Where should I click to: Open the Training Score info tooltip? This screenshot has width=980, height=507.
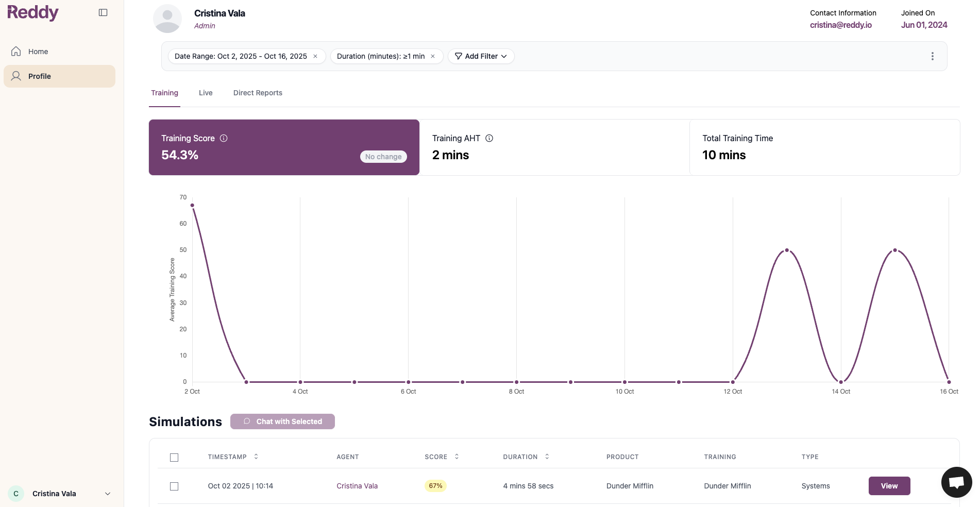[x=224, y=138]
